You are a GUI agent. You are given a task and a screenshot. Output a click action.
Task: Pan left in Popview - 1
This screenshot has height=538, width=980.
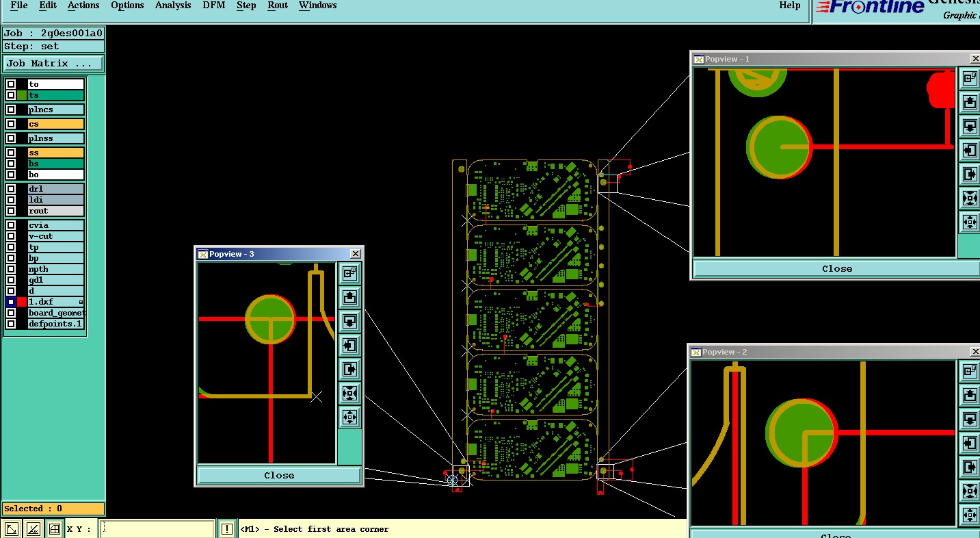(970, 151)
